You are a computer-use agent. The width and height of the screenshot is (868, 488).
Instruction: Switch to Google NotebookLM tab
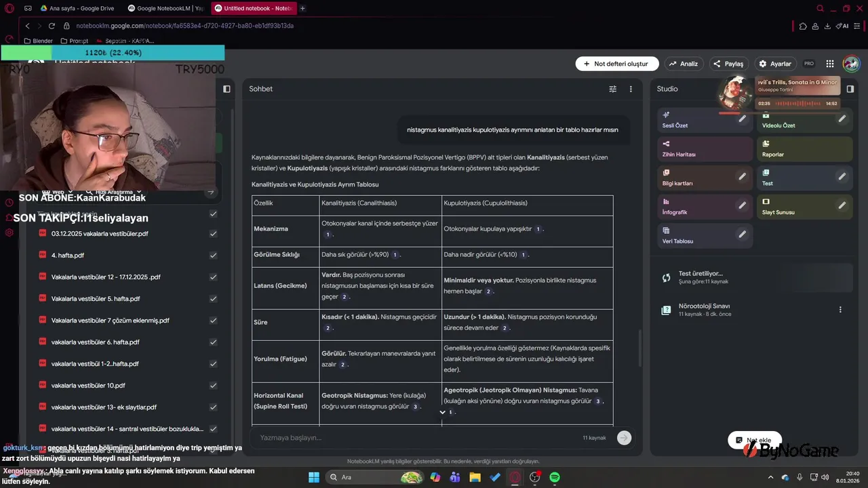(165, 8)
